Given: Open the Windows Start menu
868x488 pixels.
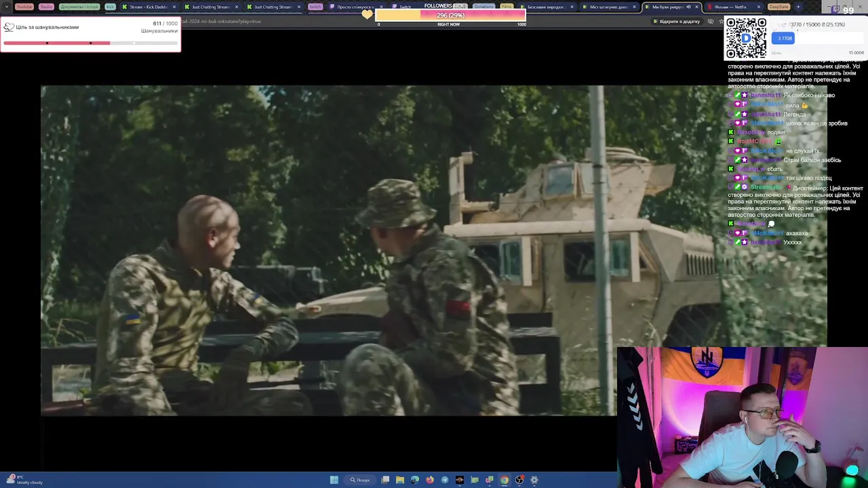Looking at the screenshot, I should click(334, 480).
